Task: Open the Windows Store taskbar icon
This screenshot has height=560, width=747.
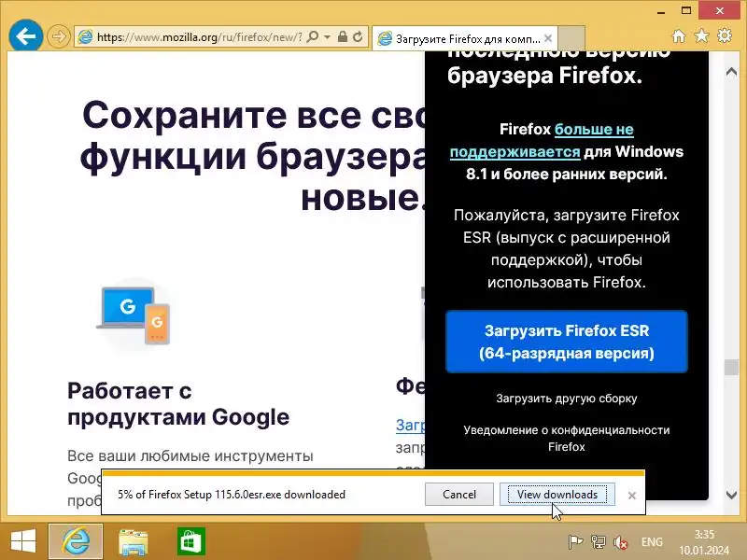Action: pyautogui.click(x=191, y=541)
